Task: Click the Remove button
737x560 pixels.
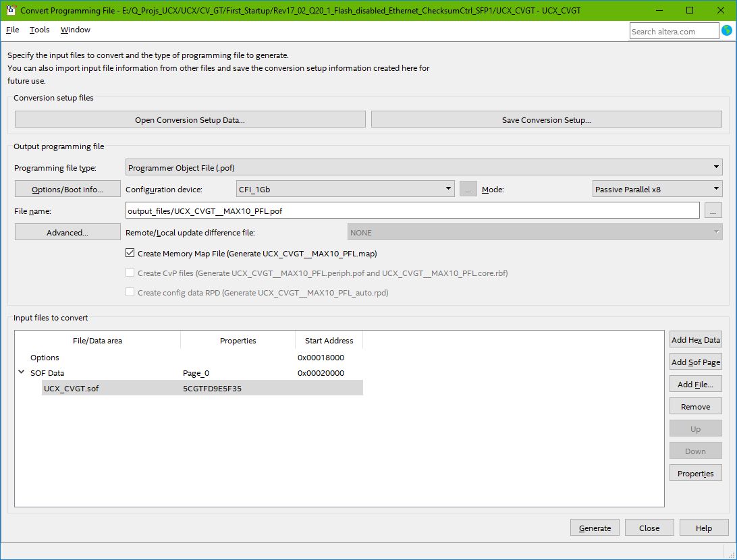Action: pyautogui.click(x=696, y=406)
